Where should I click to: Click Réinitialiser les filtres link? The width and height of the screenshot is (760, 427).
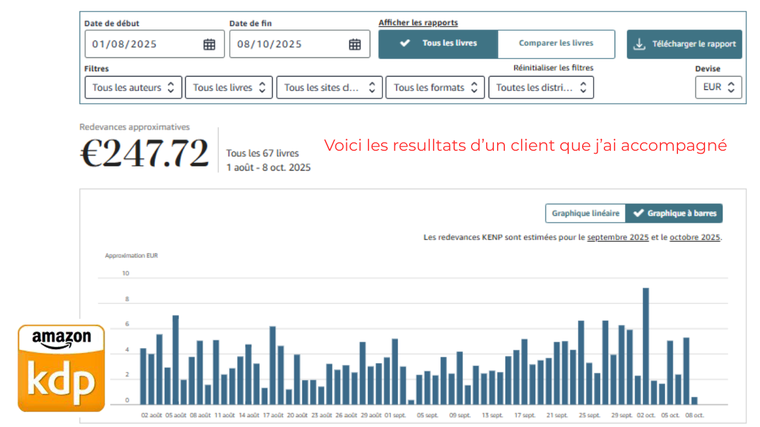click(553, 68)
